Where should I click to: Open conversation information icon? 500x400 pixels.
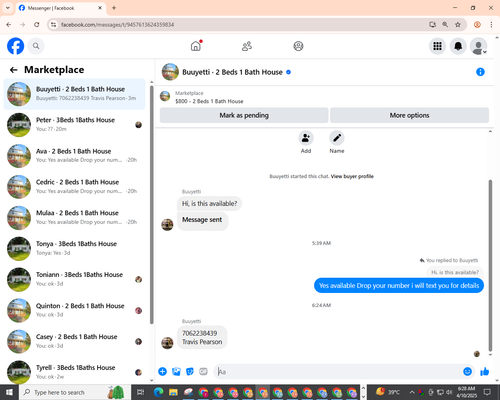(x=480, y=72)
